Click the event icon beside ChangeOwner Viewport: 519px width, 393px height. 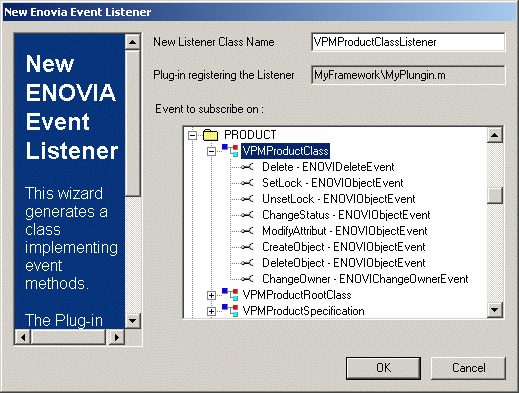[247, 279]
